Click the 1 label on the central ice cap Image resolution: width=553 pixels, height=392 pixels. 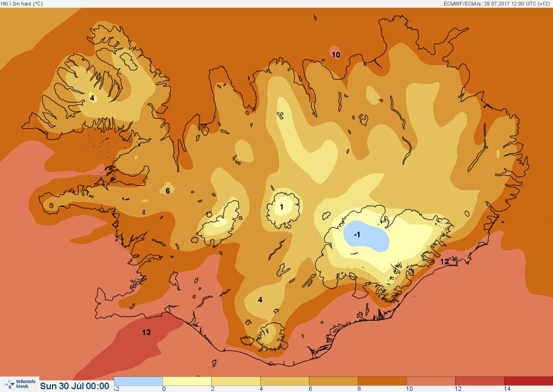point(281,207)
